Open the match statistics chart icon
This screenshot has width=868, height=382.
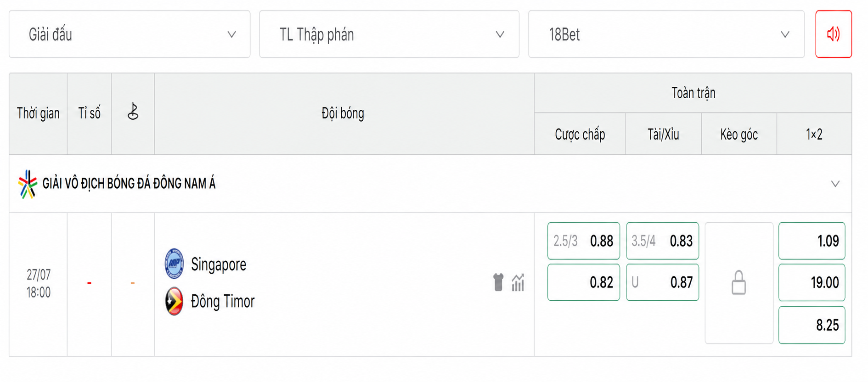[518, 282]
